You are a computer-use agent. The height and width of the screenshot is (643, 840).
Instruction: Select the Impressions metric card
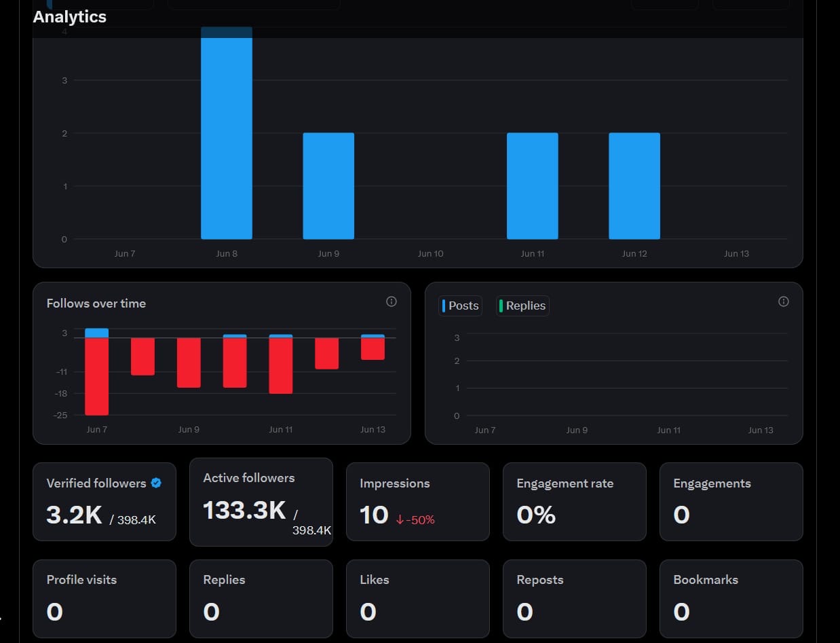pos(418,502)
